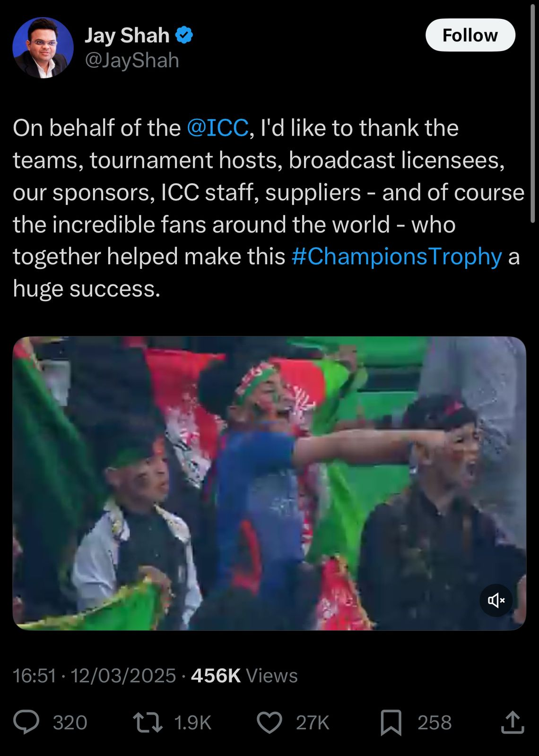Screen dimensions: 539x756
Task: Play the fans video thumbnail
Action: pyautogui.click(x=269, y=483)
